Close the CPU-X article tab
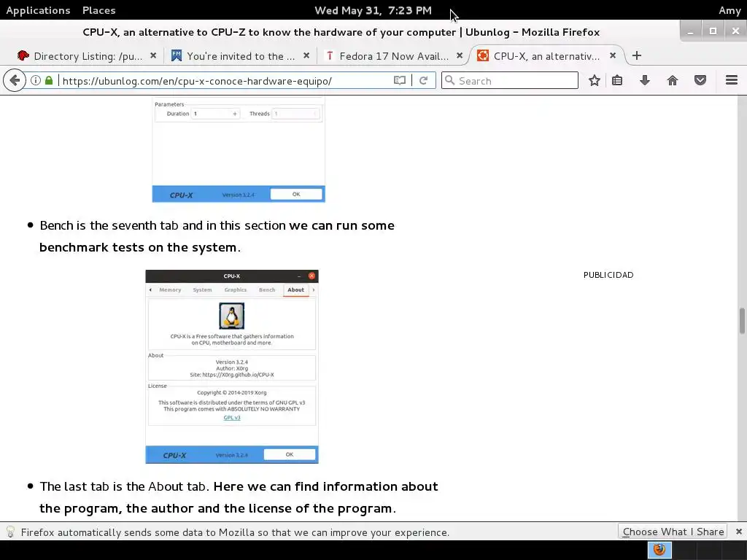The height and width of the screenshot is (560, 747). (613, 55)
